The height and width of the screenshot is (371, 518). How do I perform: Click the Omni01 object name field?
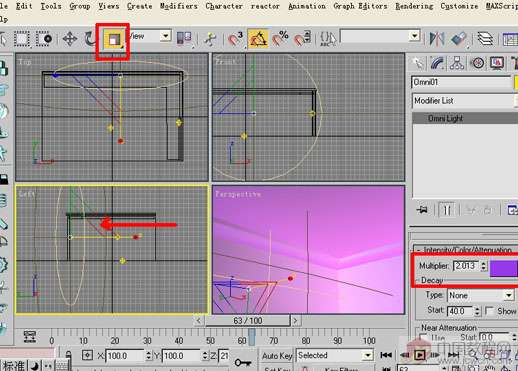tap(461, 82)
